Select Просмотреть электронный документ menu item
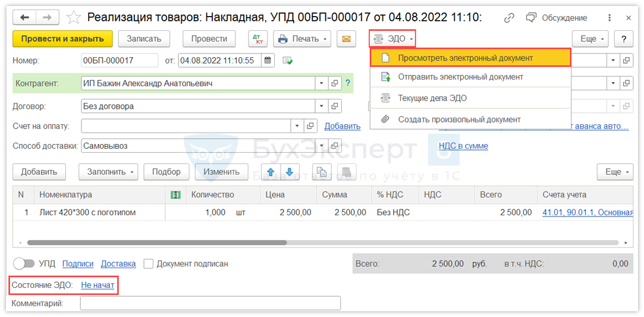Viewport: 644px width, 317px height. click(x=470, y=58)
